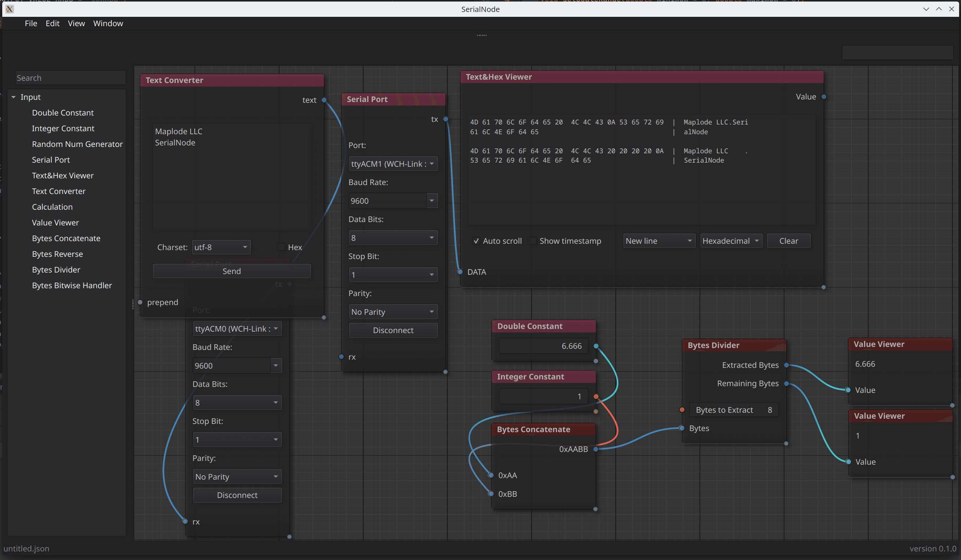Open the Edit menu
The width and height of the screenshot is (961, 560).
pyautogui.click(x=51, y=23)
